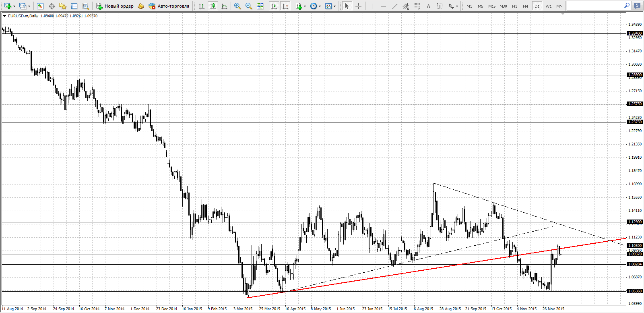This screenshot has width=644, height=313.
Task: Open the Data Window panel
Action: (52, 6)
